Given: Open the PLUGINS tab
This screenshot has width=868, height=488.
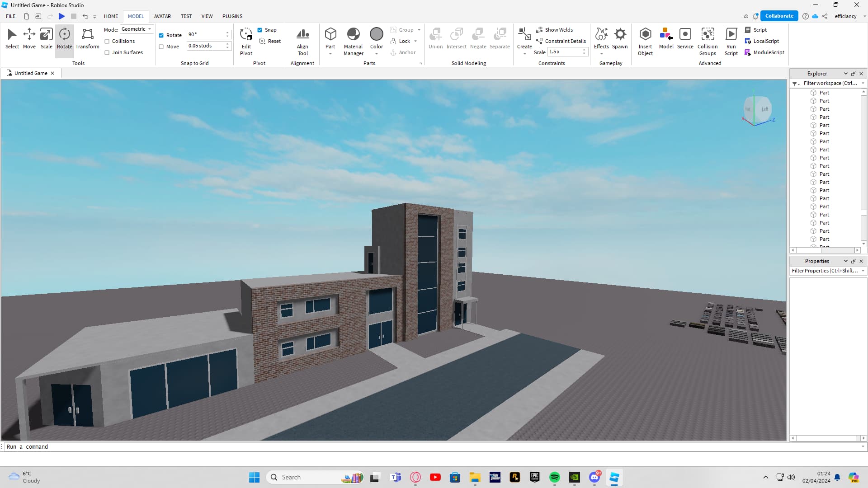Looking at the screenshot, I should [x=232, y=16].
